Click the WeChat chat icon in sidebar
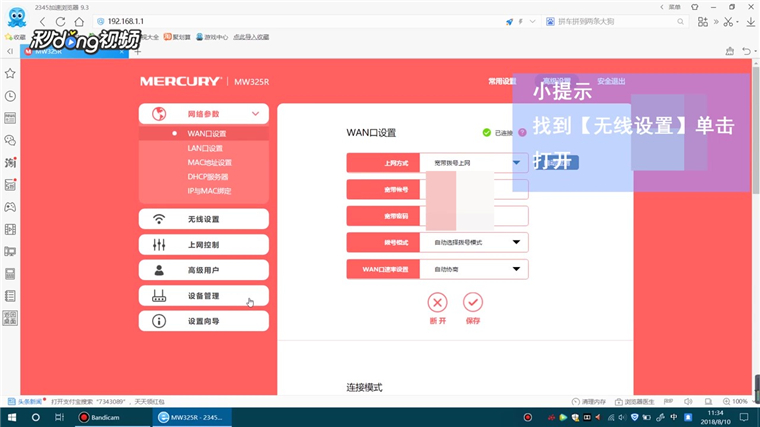 (10, 141)
